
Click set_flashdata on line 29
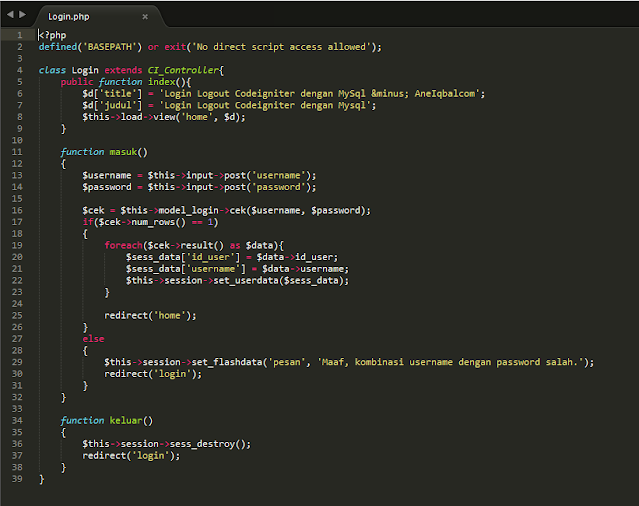point(227,362)
